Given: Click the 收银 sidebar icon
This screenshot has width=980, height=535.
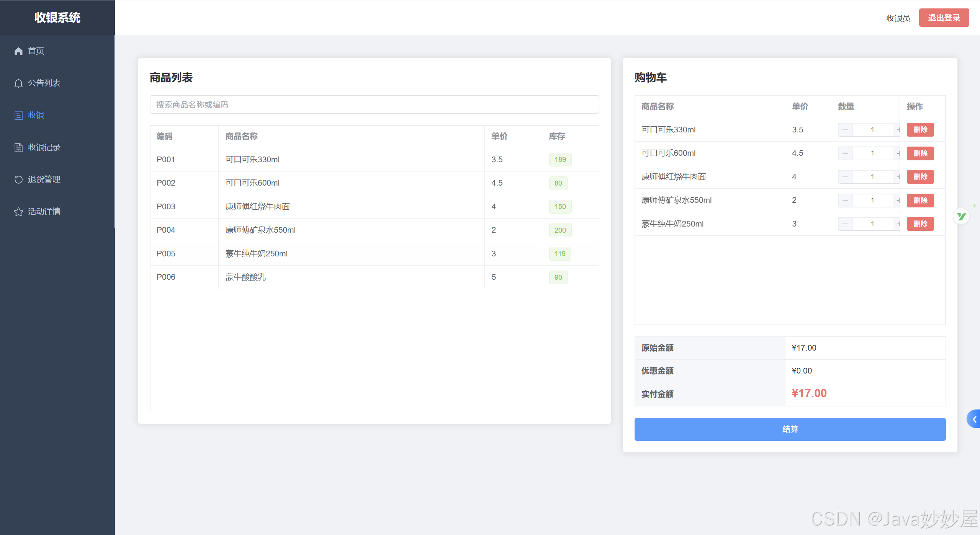Looking at the screenshot, I should (18, 115).
